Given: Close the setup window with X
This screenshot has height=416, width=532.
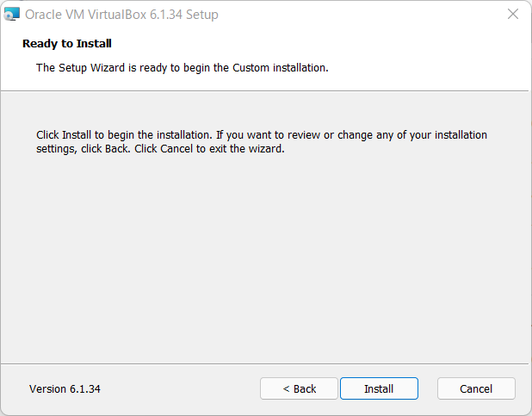Looking at the screenshot, I should pyautogui.click(x=513, y=15).
